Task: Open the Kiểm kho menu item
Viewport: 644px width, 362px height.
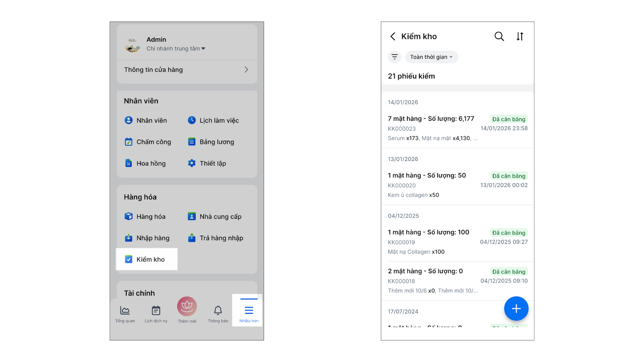Action: [x=147, y=259]
